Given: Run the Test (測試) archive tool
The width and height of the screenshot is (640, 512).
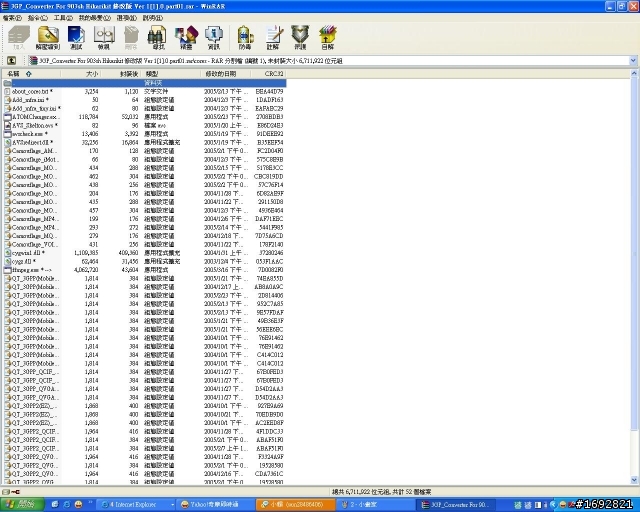Looking at the screenshot, I should [76, 38].
